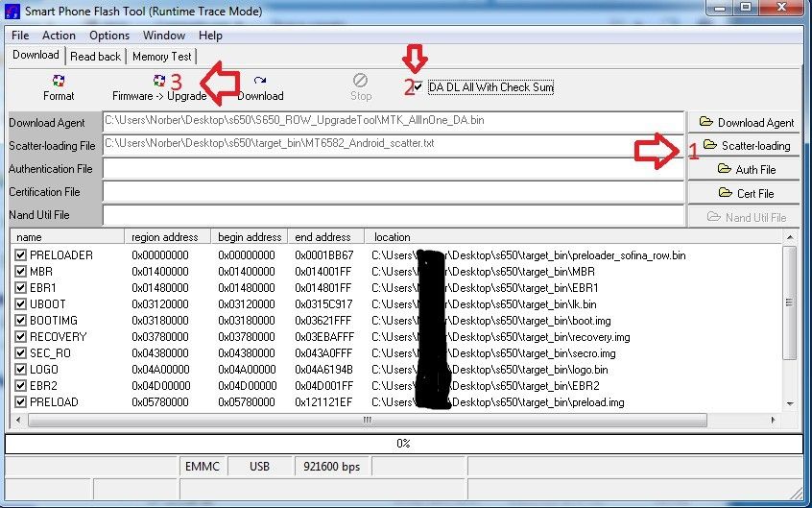Click the USB status bar cell
The width and height of the screenshot is (812, 508).
tap(259, 466)
